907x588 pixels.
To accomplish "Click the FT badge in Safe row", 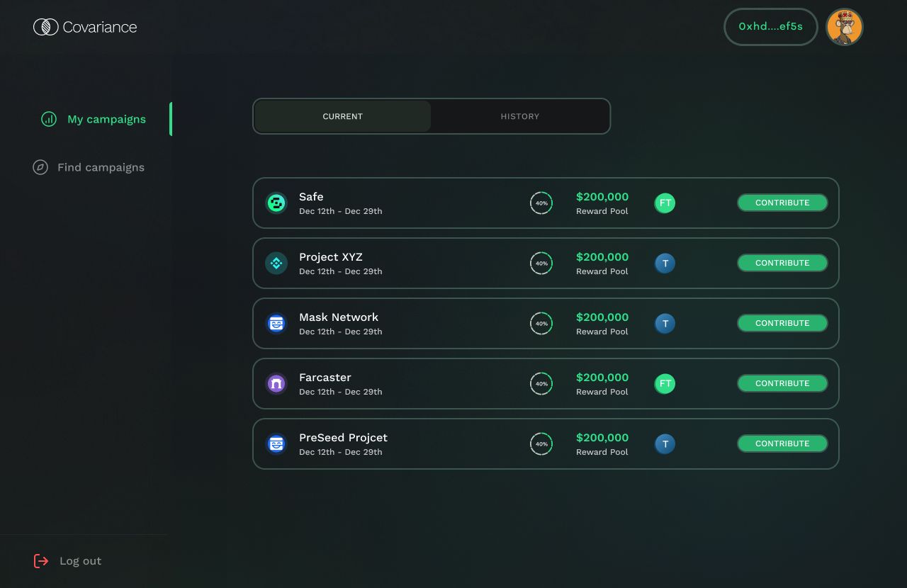I will click(665, 203).
